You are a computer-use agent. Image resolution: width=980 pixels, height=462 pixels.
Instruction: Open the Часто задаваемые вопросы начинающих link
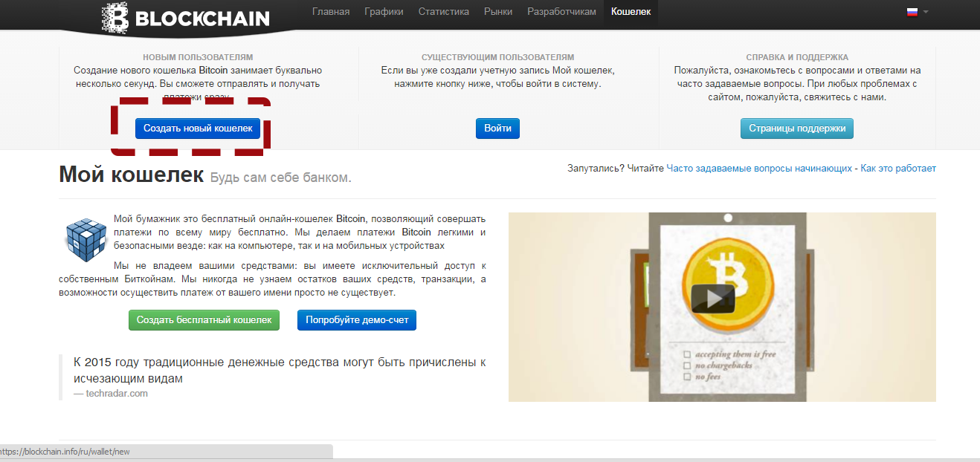pos(759,169)
